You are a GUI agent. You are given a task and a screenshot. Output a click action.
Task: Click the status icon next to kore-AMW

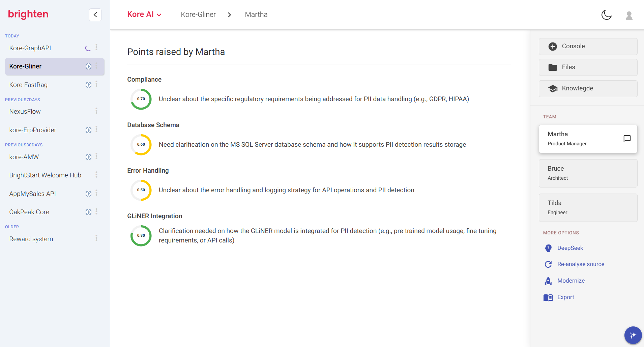click(x=88, y=157)
